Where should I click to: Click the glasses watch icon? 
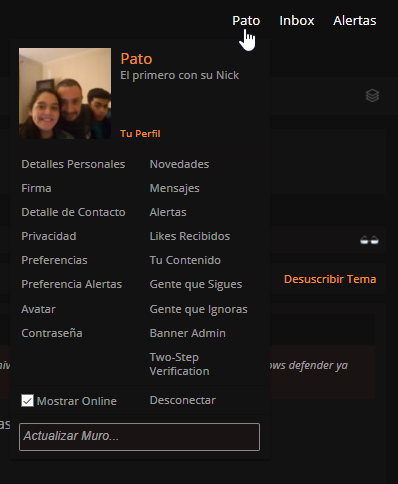tap(369, 240)
